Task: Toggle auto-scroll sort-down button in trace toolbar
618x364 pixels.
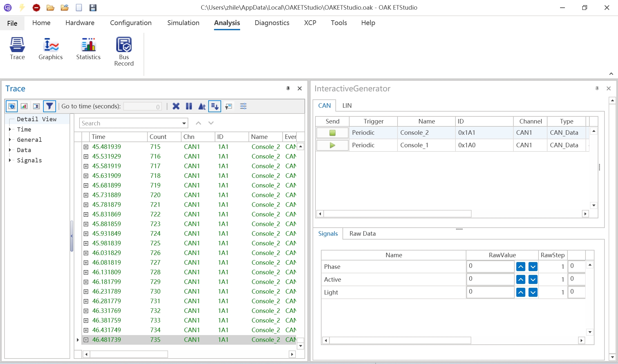Action: pyautogui.click(x=215, y=106)
